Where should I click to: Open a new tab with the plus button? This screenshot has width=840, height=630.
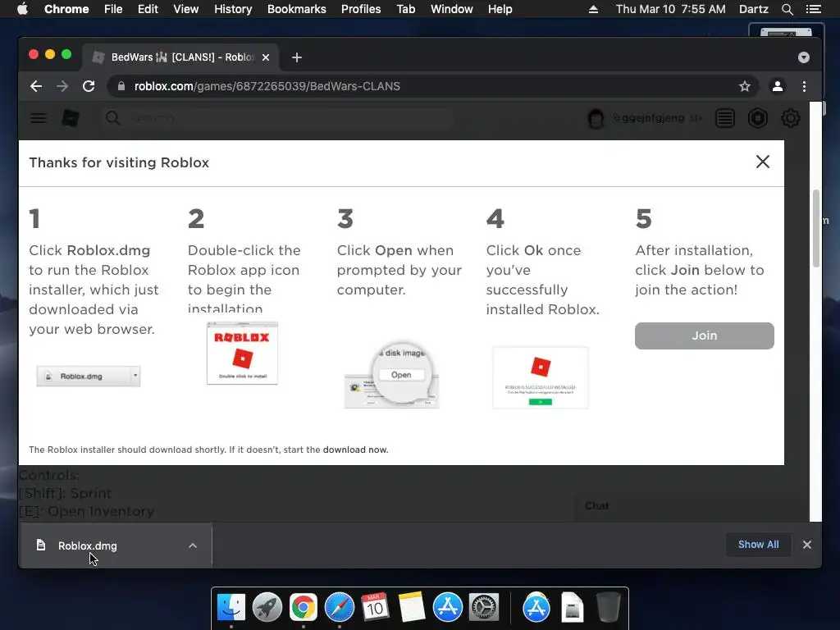click(297, 57)
